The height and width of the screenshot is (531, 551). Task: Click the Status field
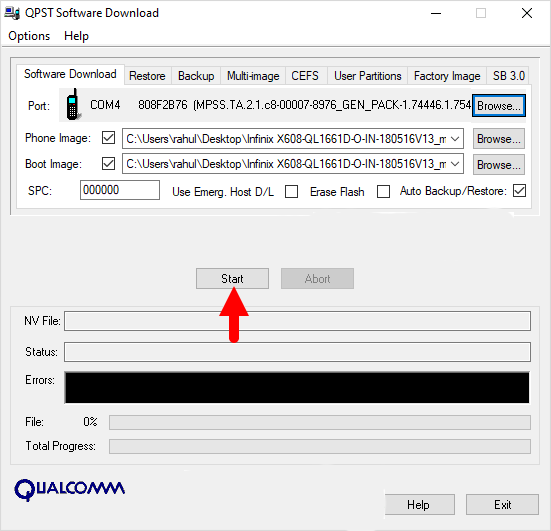click(x=297, y=352)
